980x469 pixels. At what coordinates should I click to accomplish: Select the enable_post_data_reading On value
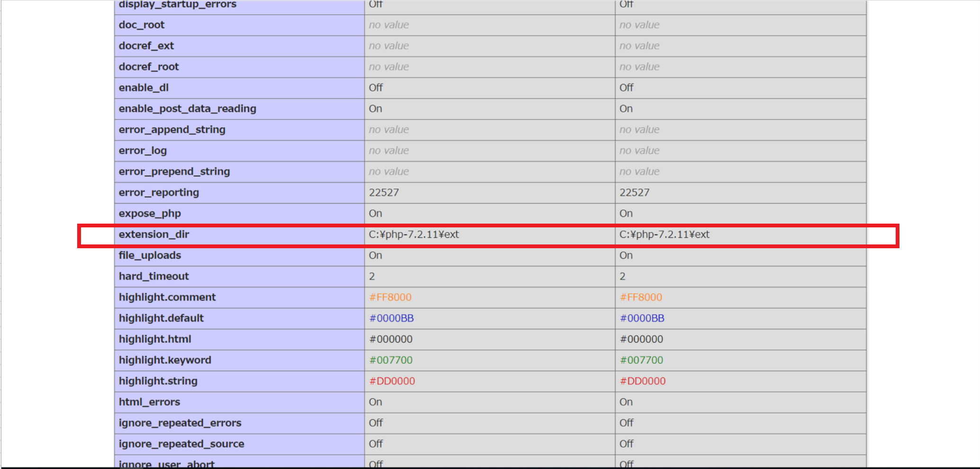coord(375,108)
